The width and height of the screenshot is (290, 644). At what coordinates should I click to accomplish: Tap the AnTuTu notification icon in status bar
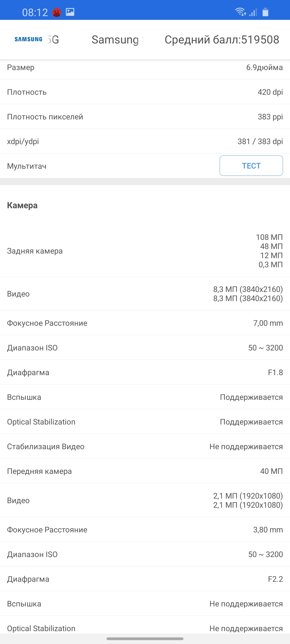coord(57,12)
